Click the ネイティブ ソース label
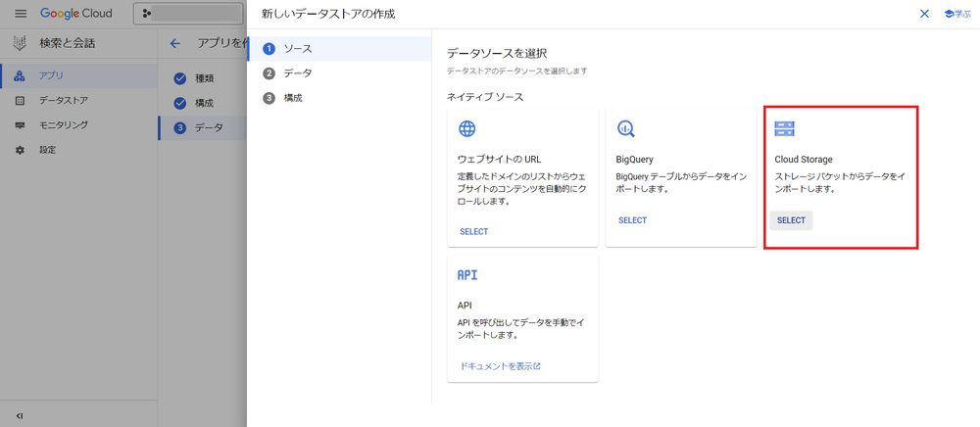 point(485,97)
